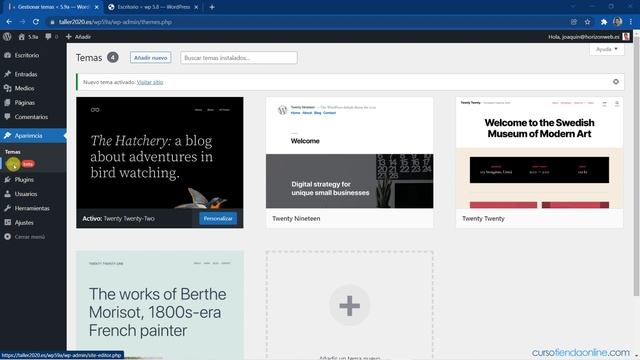640x360 pixels.
Task: Select the Apariencia menu item
Action: tap(33, 136)
